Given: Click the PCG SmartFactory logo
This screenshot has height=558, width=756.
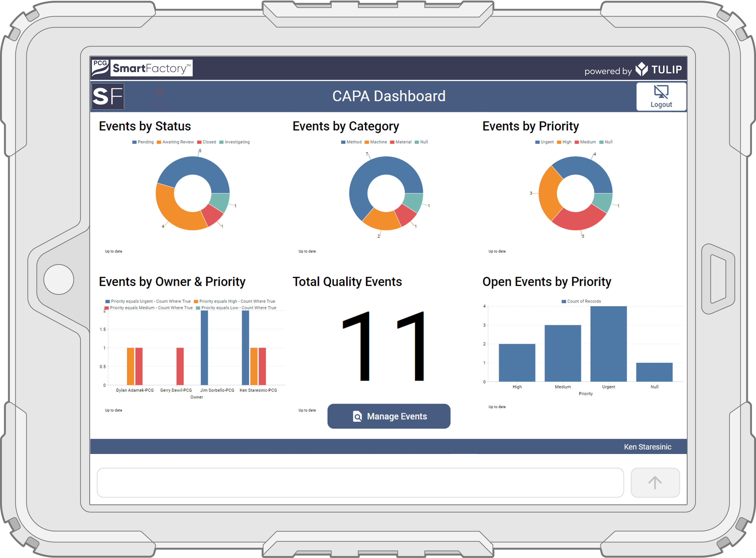Looking at the screenshot, I should (x=142, y=68).
